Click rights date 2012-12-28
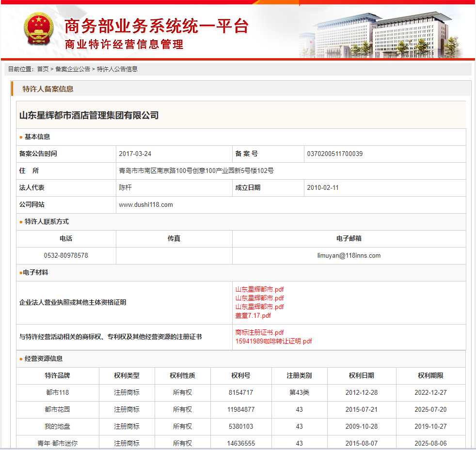The height and width of the screenshot is (450, 476). 362,393
